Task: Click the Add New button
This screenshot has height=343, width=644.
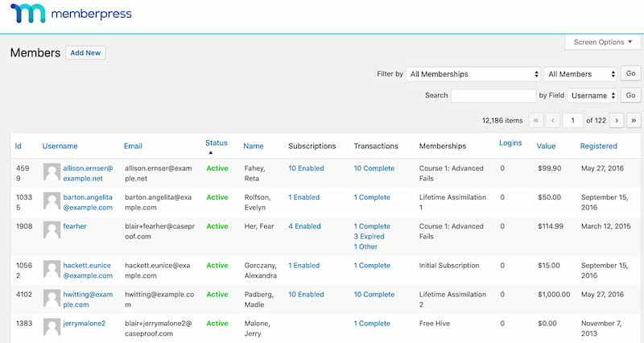Action: [x=85, y=52]
